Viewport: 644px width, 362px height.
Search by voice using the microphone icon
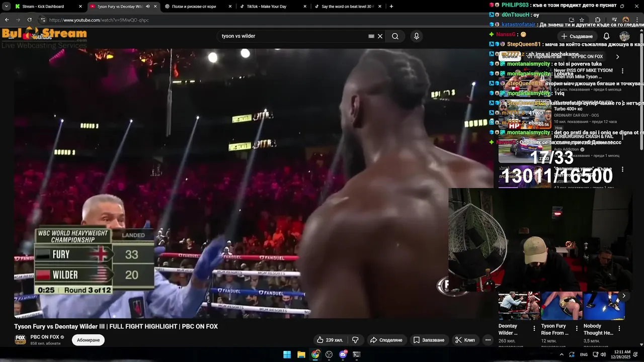[416, 36]
